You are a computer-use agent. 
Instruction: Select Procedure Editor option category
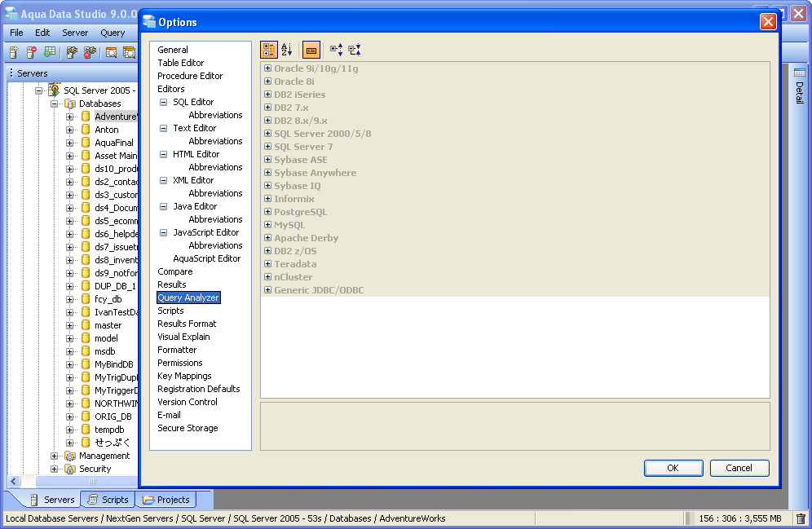point(190,76)
